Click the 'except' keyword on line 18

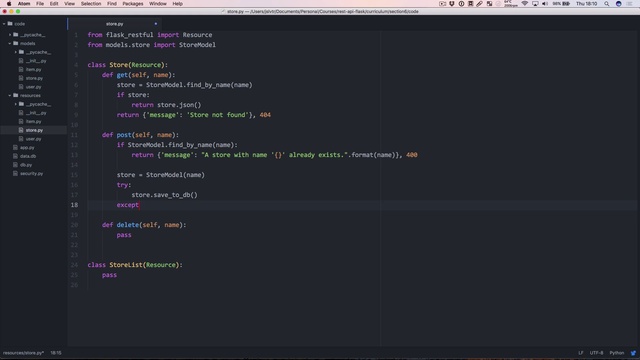click(x=127, y=205)
